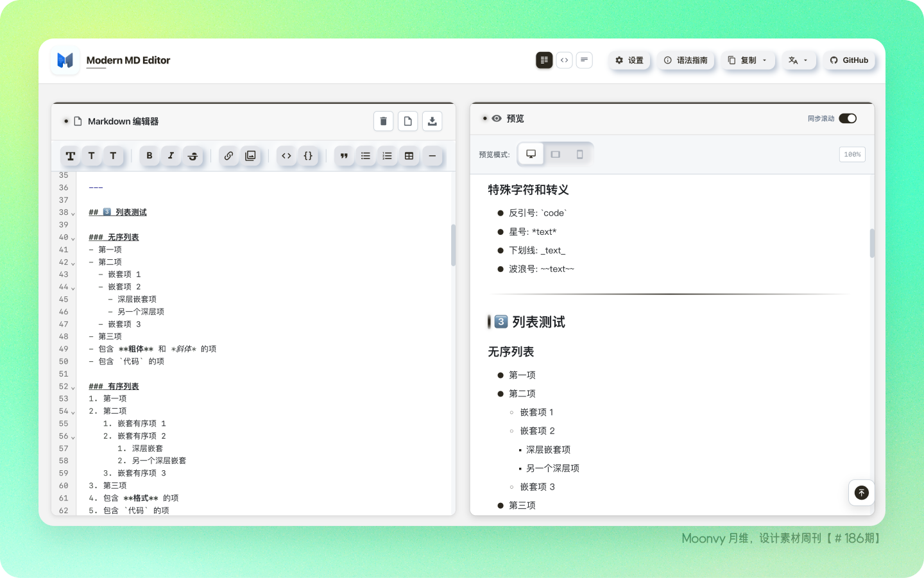Apply strikethrough formatting

[193, 156]
